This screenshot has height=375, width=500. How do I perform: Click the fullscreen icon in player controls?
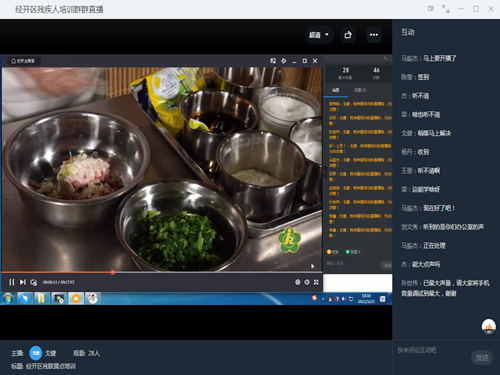click(x=316, y=282)
